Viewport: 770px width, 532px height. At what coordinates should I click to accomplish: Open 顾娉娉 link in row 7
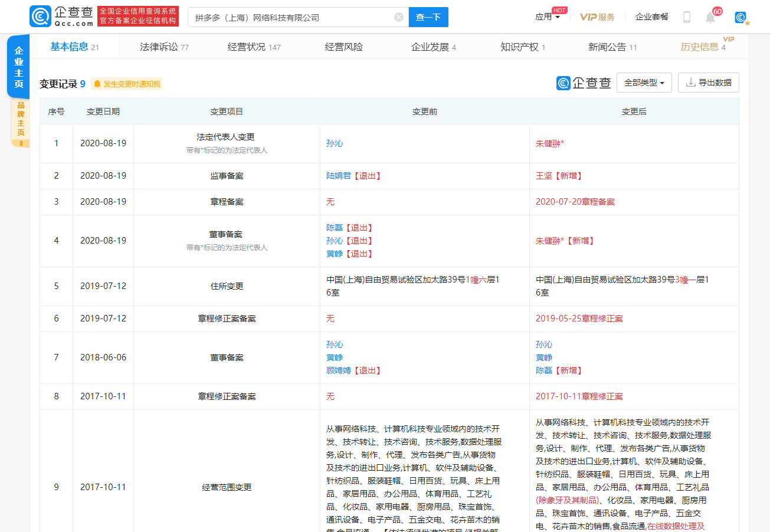pyautogui.click(x=339, y=370)
